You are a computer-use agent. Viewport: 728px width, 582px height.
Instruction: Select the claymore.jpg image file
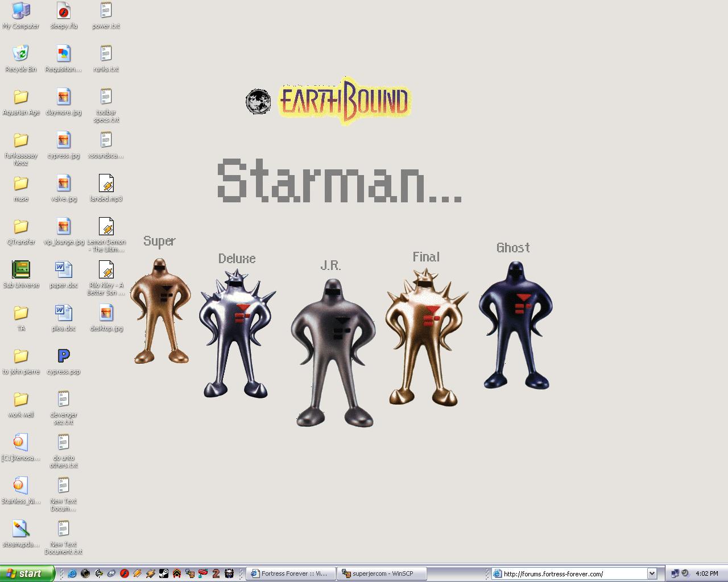(x=64, y=102)
